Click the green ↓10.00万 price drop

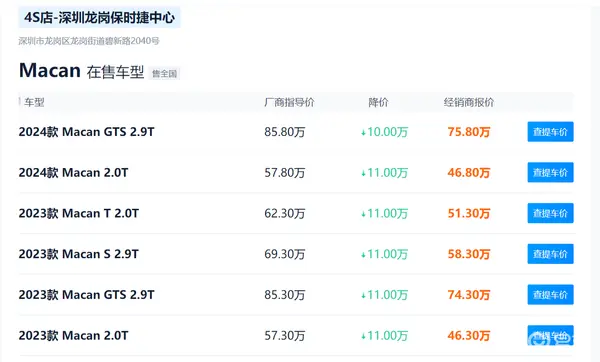385,132
